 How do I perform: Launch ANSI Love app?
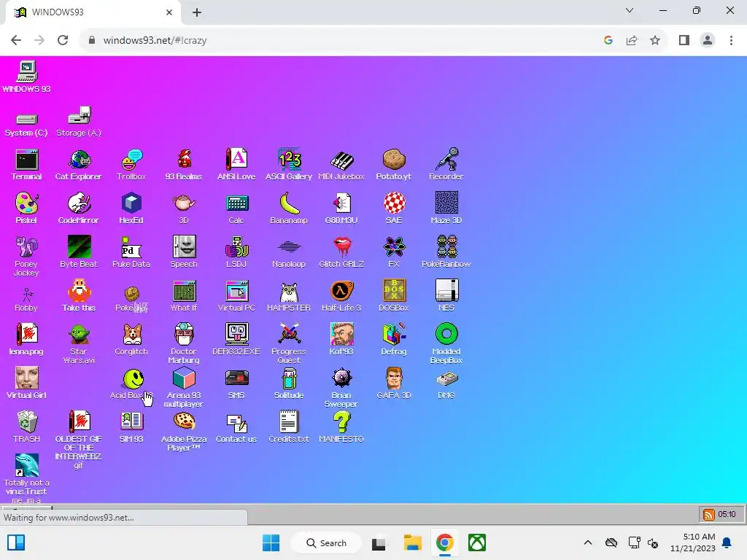(x=236, y=165)
